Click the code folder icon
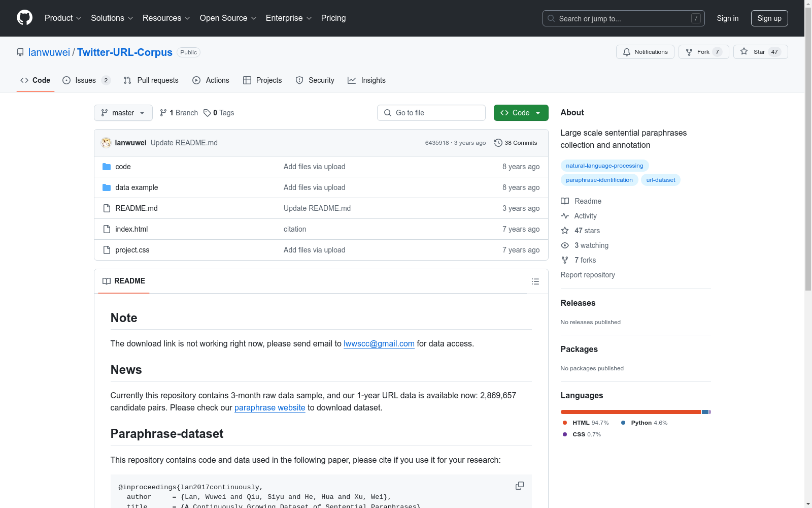 pyautogui.click(x=107, y=167)
